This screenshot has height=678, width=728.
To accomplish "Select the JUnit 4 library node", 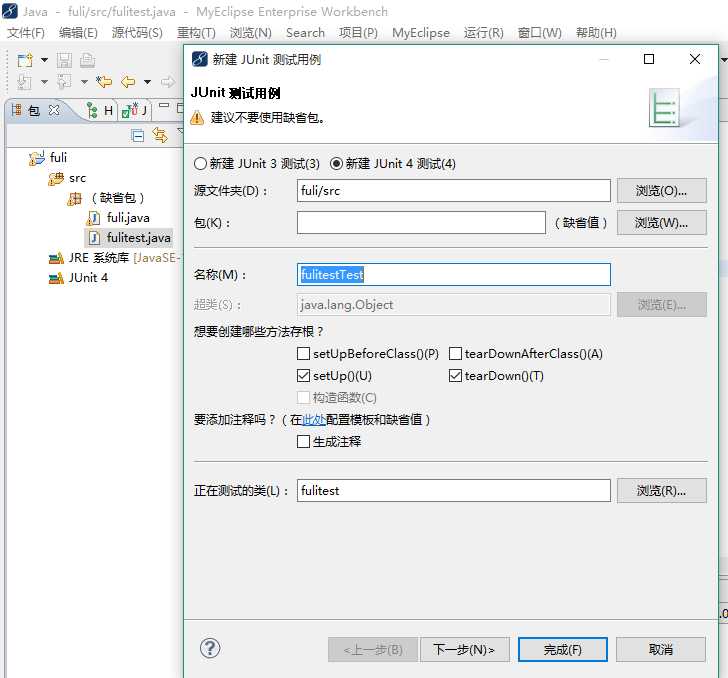I will (78, 278).
